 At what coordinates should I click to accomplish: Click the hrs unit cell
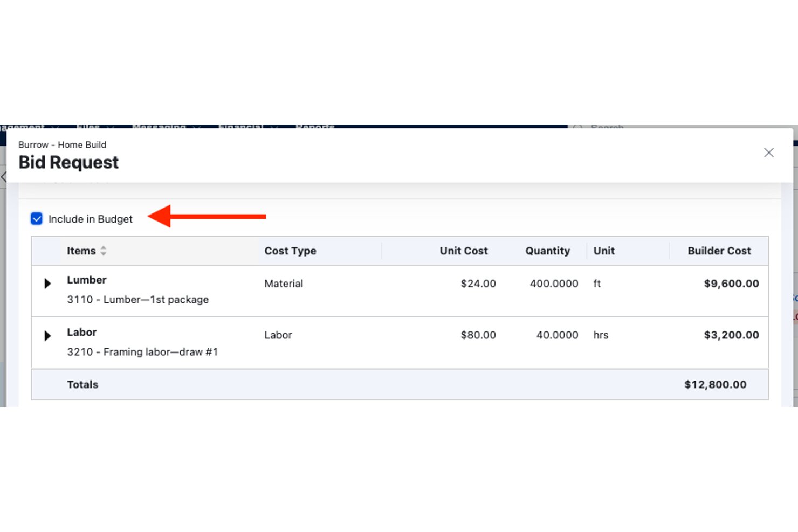601,335
